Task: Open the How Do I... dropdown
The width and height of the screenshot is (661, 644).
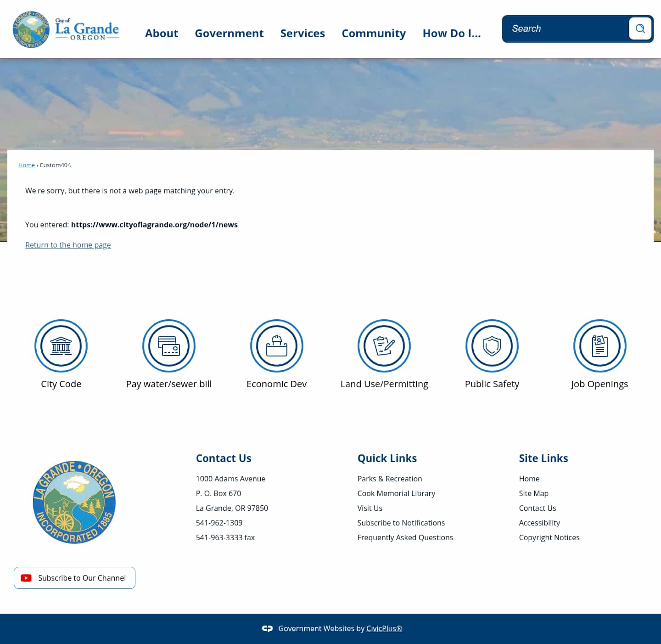Action: pos(452,33)
